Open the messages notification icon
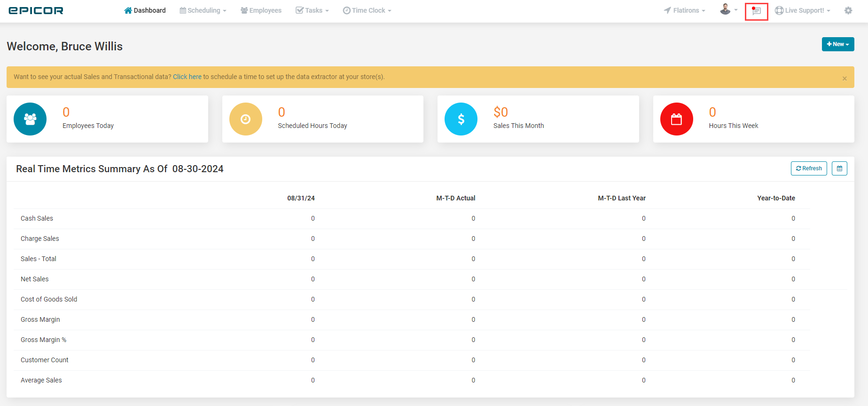The image size is (868, 406). (x=756, y=11)
